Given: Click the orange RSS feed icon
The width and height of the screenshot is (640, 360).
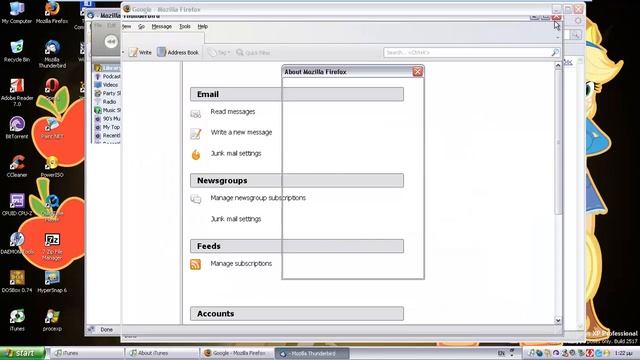Looking at the screenshot, I should tap(196, 264).
